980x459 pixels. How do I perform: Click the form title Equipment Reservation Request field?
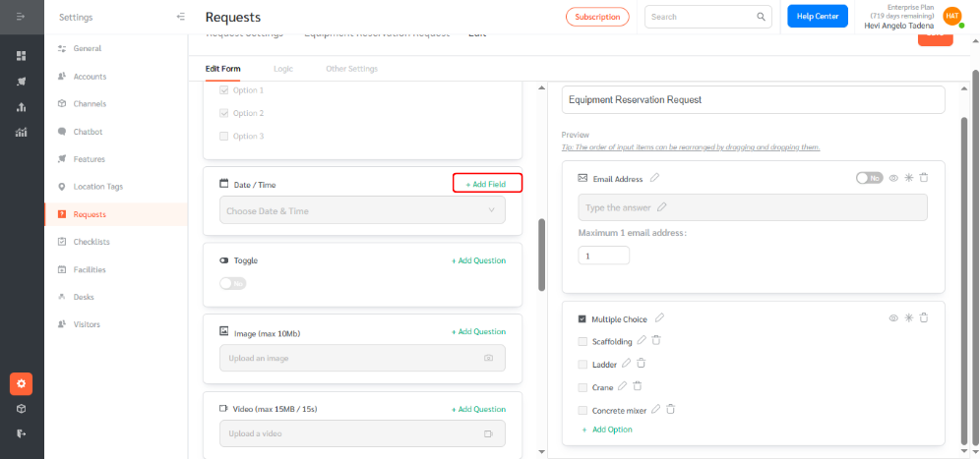click(x=753, y=100)
